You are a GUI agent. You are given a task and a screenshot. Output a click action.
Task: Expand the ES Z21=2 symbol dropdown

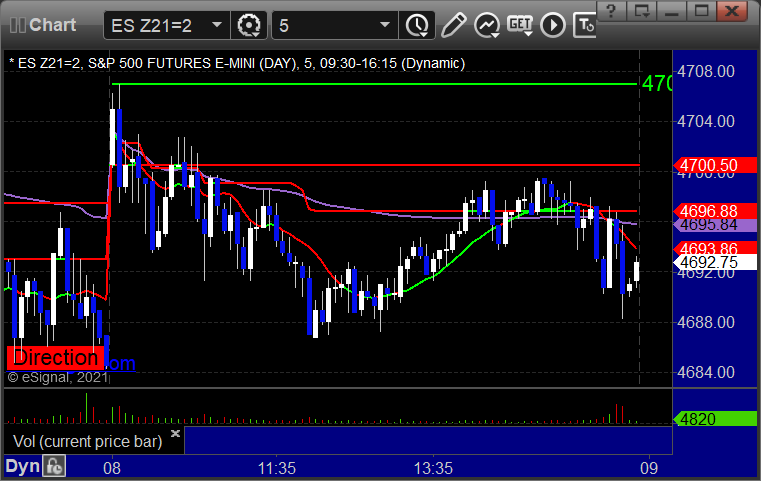[217, 25]
